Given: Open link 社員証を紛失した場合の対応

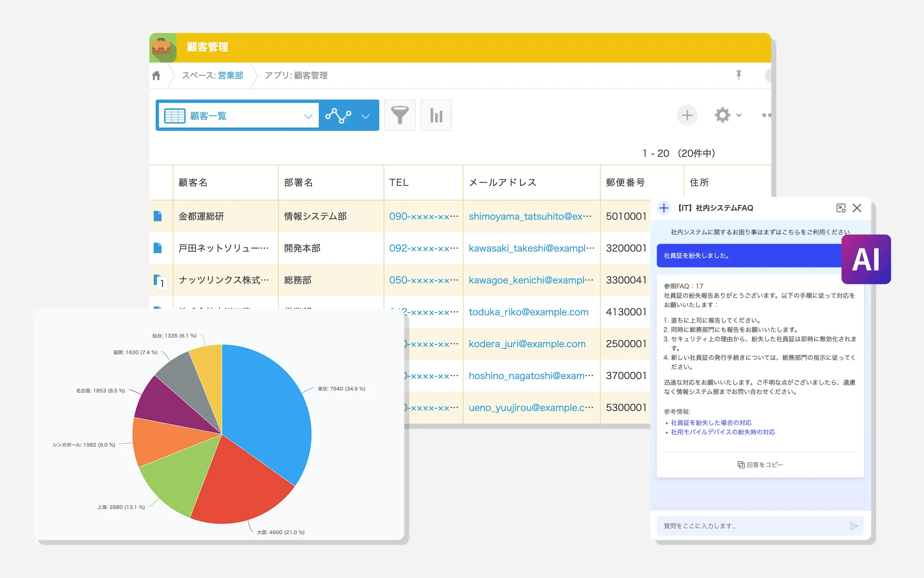Looking at the screenshot, I should pyautogui.click(x=711, y=423).
